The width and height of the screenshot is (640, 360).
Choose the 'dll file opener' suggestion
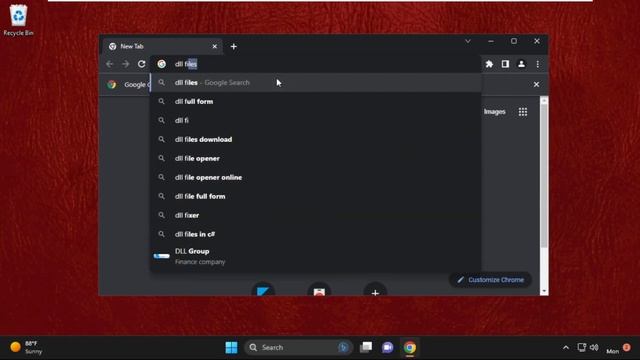(316, 158)
